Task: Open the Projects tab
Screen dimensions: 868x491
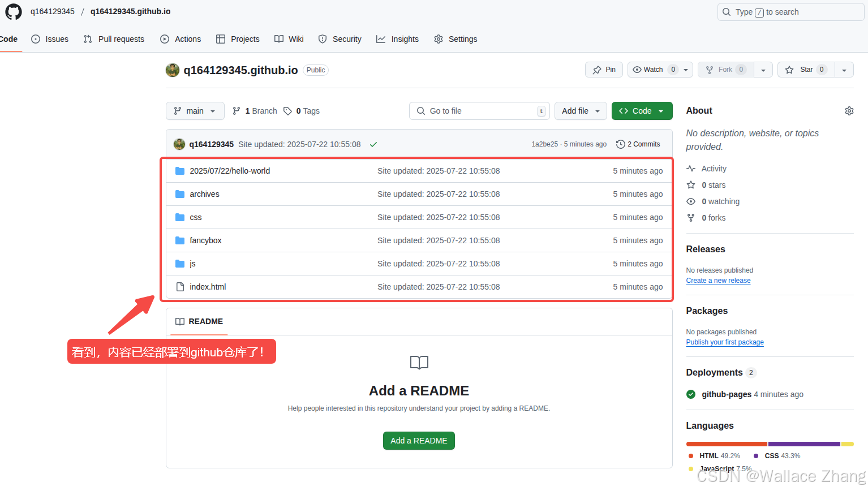Action: coord(238,39)
